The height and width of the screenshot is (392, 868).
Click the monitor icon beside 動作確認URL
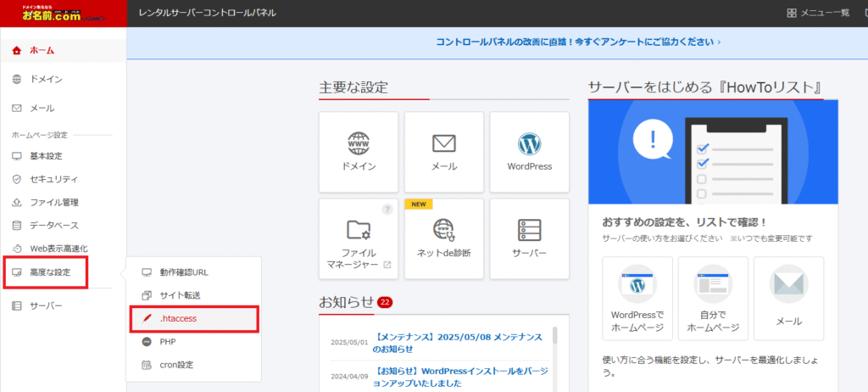[147, 272]
